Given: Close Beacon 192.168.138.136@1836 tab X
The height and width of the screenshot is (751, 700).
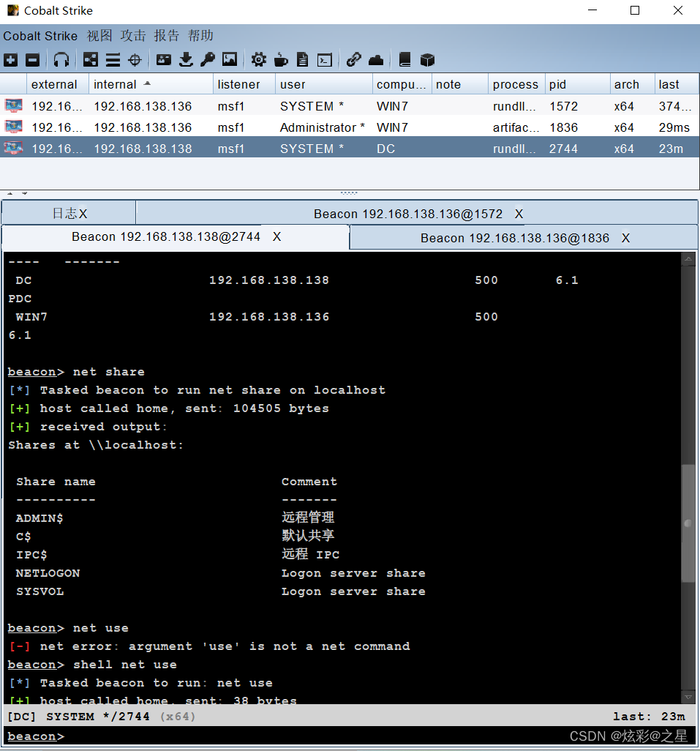Looking at the screenshot, I should 626,238.
